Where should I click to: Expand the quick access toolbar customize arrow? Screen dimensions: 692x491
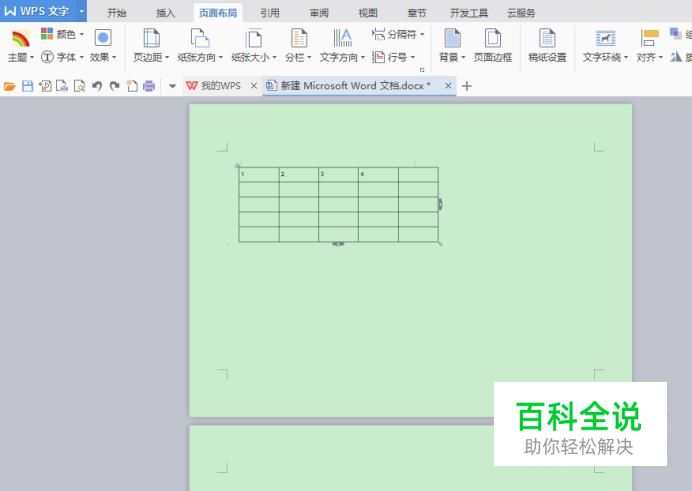173,86
